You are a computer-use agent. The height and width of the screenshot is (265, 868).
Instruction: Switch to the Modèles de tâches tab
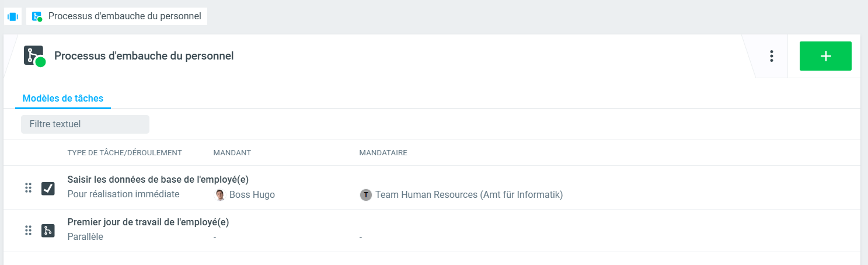[63, 99]
